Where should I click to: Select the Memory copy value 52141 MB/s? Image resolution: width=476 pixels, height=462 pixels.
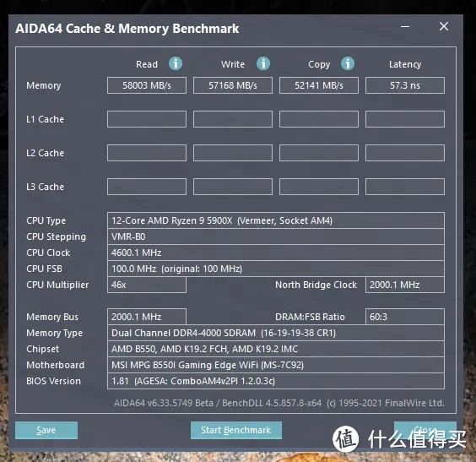(x=319, y=85)
